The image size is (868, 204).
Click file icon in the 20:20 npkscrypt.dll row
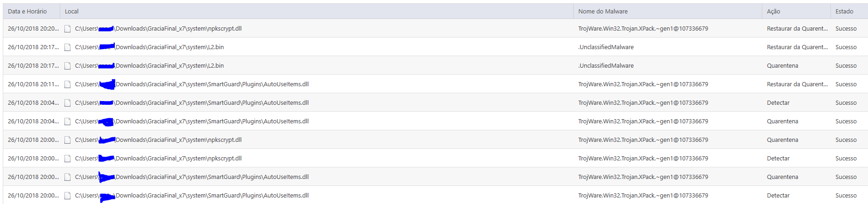pos(67,29)
